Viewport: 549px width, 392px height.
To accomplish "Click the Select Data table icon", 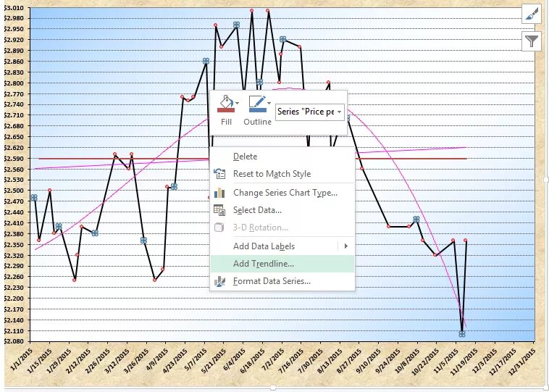I will [219, 210].
